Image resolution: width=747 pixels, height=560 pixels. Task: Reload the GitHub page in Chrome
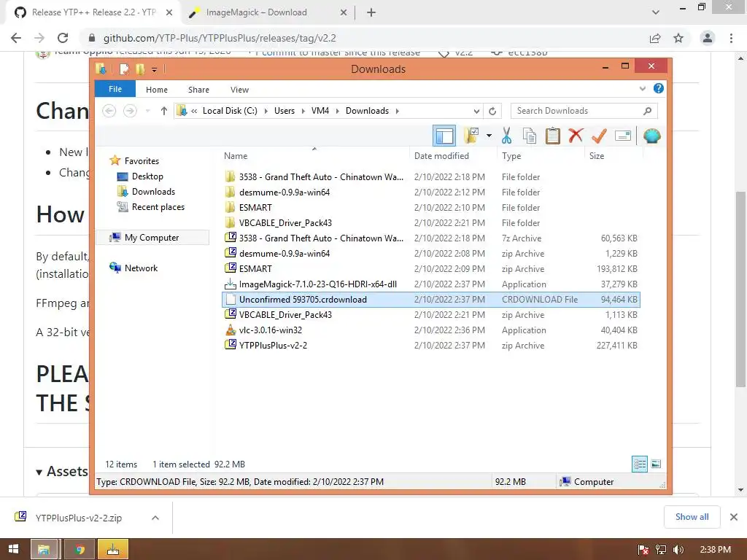pos(63,38)
